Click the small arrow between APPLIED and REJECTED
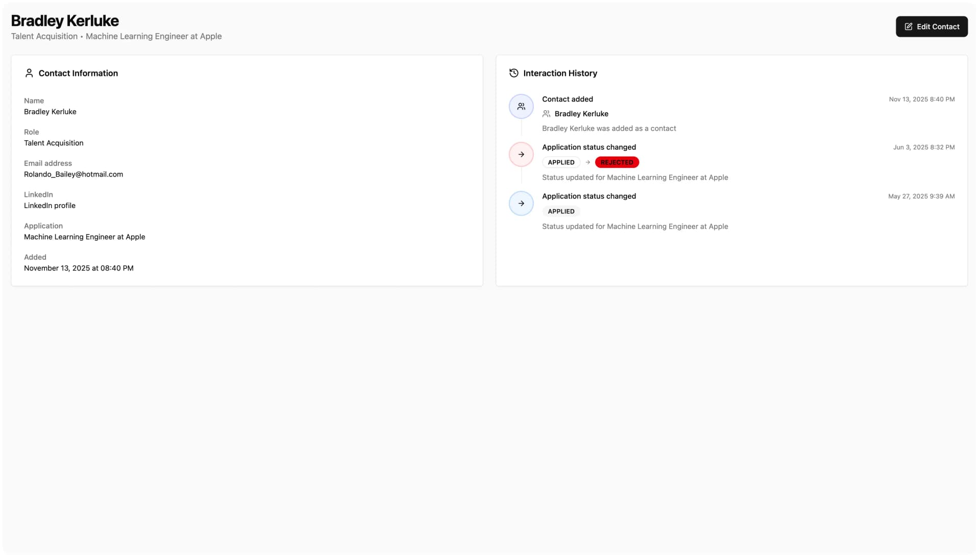 pyautogui.click(x=586, y=162)
